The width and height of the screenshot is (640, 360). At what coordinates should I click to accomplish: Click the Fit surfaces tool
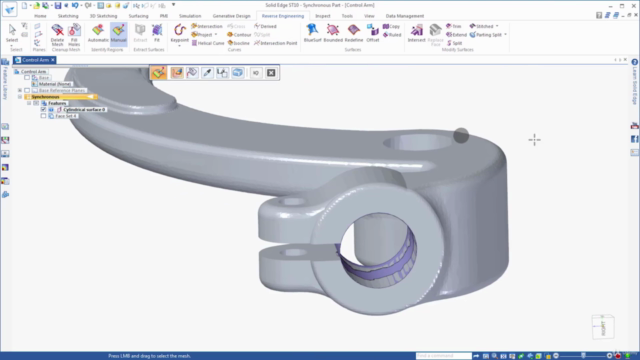click(157, 33)
